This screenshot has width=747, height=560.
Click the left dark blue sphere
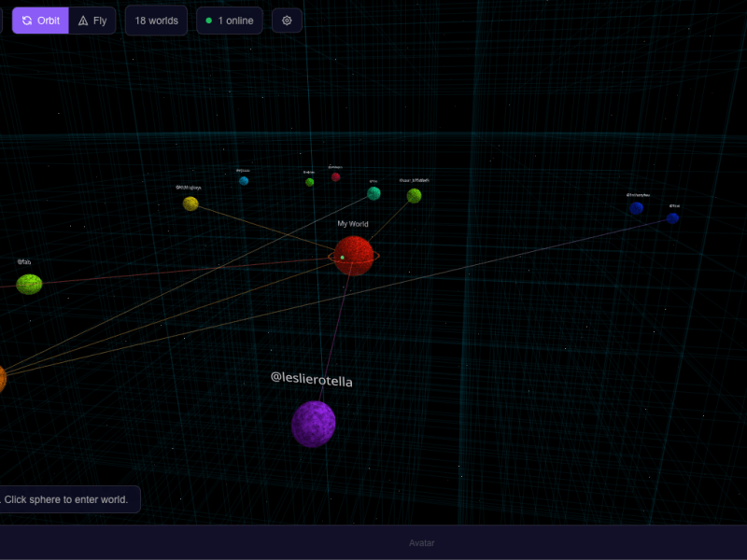pyautogui.click(x=636, y=208)
